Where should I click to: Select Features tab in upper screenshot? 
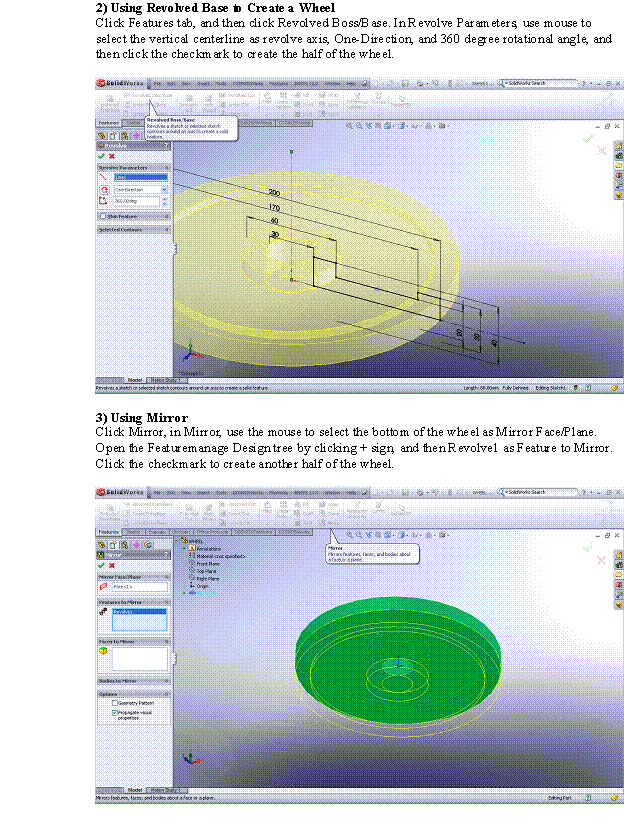coord(109,123)
